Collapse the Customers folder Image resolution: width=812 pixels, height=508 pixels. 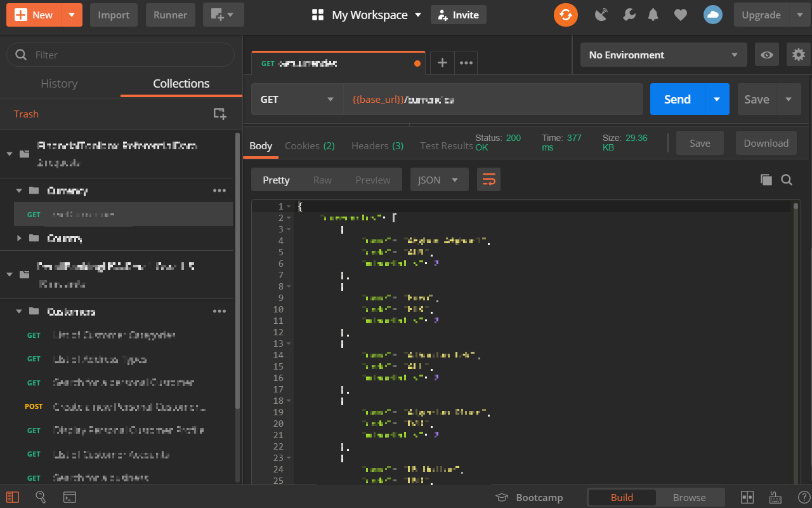coord(19,311)
